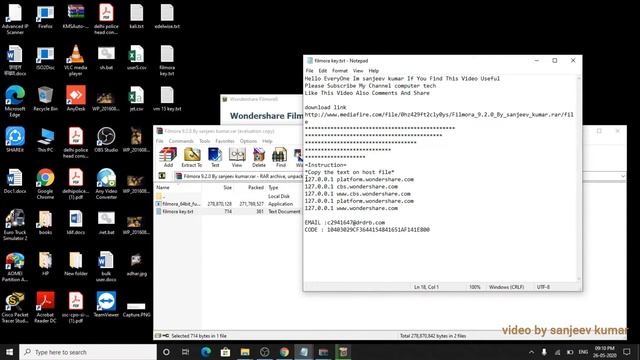Open WinRAR File menu
This screenshot has width=640, height=360.
pyautogui.click(x=160, y=141)
